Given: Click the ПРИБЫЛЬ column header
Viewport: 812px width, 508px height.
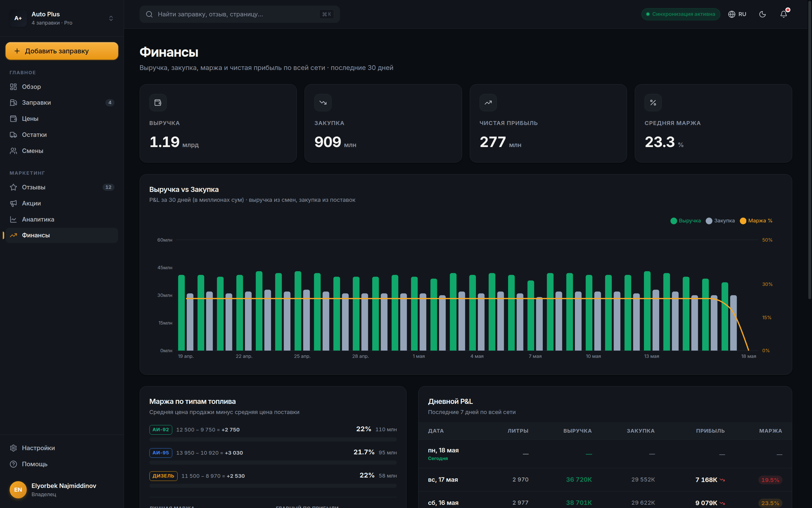Looking at the screenshot, I should pyautogui.click(x=710, y=431).
